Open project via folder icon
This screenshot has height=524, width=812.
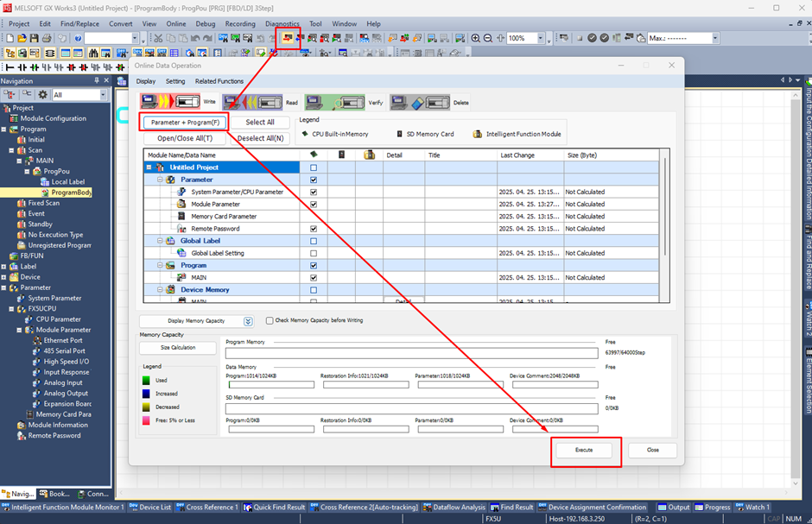pos(22,38)
